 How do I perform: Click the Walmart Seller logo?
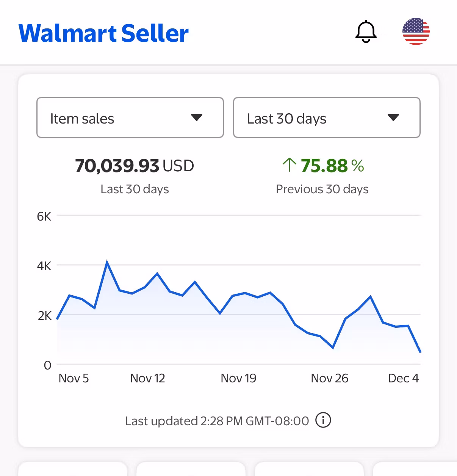pyautogui.click(x=103, y=33)
